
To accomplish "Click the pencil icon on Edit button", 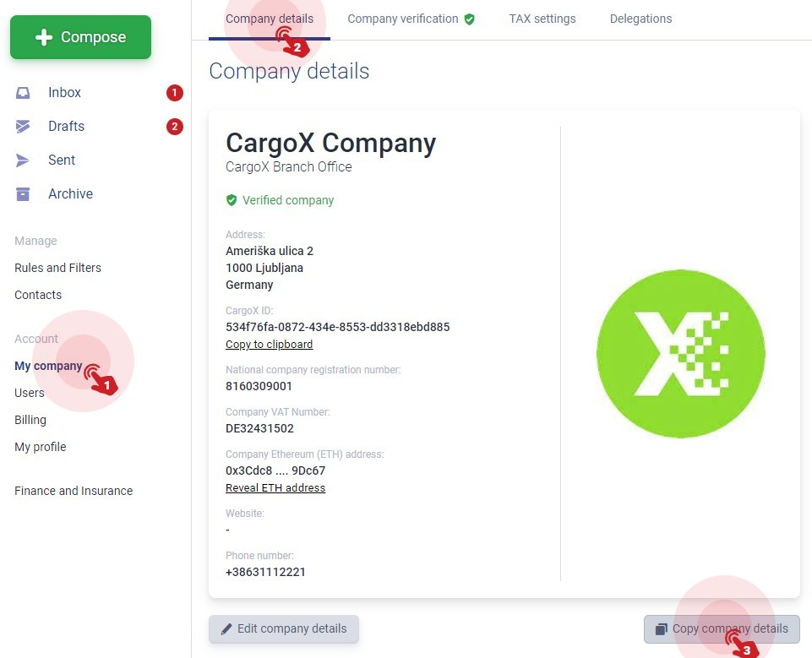I will point(226,629).
